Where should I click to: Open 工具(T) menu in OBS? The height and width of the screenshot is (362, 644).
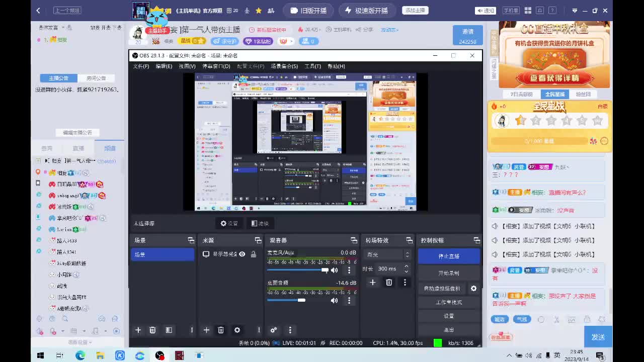pyautogui.click(x=313, y=66)
